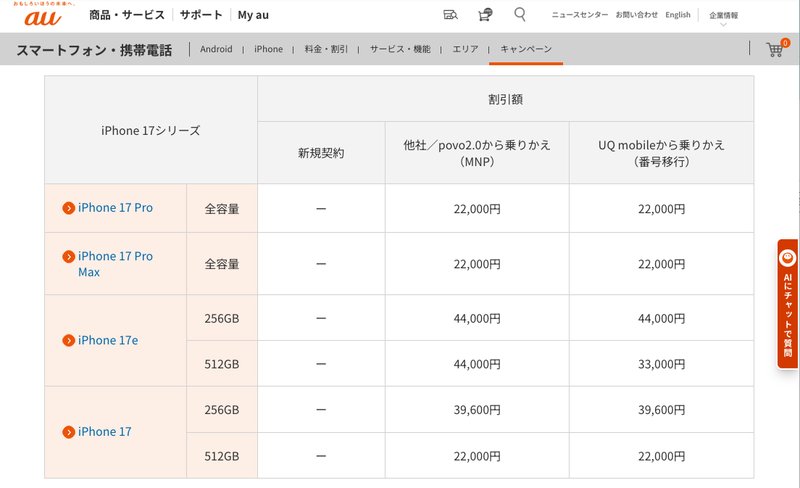This screenshot has width=800, height=488.
Task: Open お問い合わせ link
Action: coord(637,15)
